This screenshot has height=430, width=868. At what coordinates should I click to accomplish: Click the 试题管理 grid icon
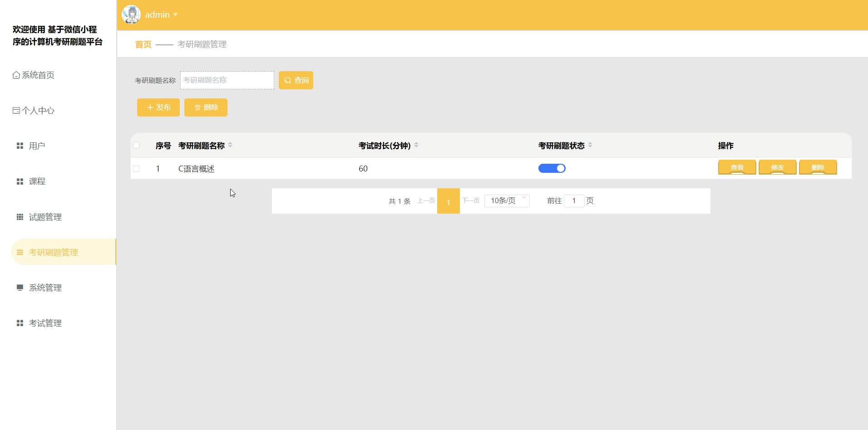click(x=20, y=217)
